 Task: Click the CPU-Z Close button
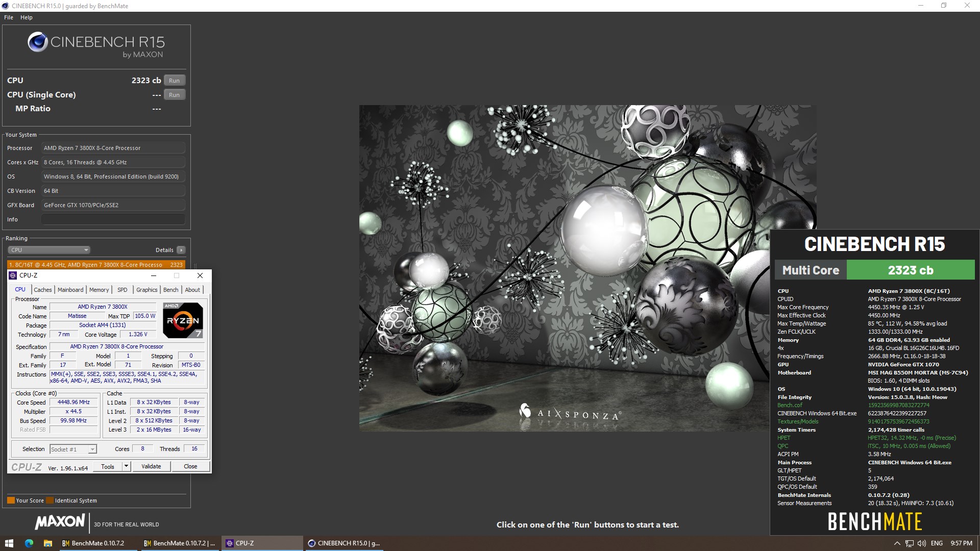coord(190,467)
